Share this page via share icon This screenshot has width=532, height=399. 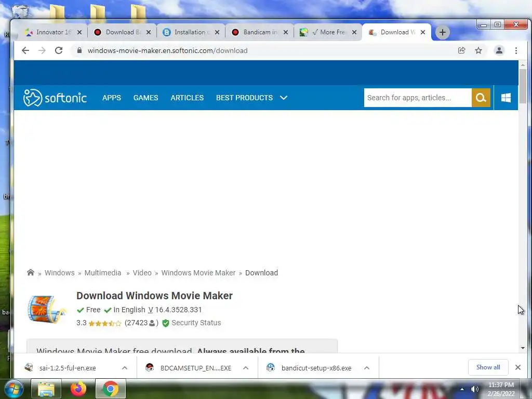tap(461, 50)
